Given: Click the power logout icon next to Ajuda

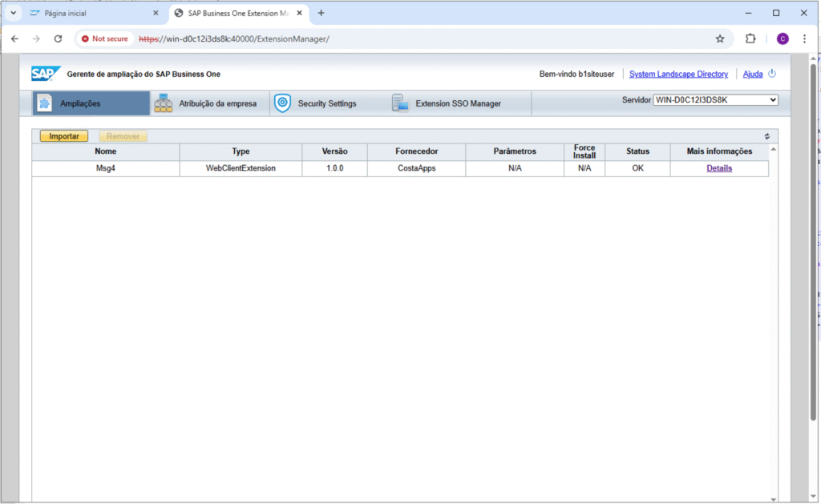Looking at the screenshot, I should coord(772,74).
